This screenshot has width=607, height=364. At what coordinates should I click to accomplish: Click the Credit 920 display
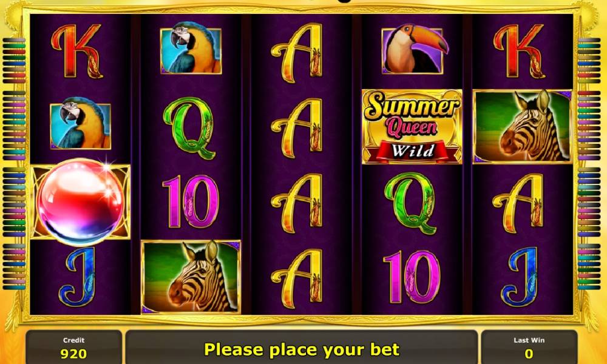point(74,348)
